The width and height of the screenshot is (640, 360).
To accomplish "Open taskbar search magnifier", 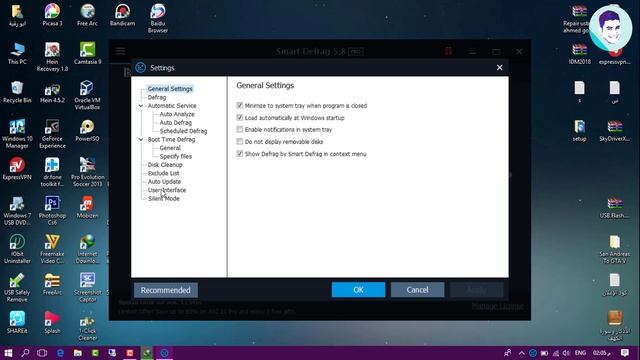I will pos(25,353).
